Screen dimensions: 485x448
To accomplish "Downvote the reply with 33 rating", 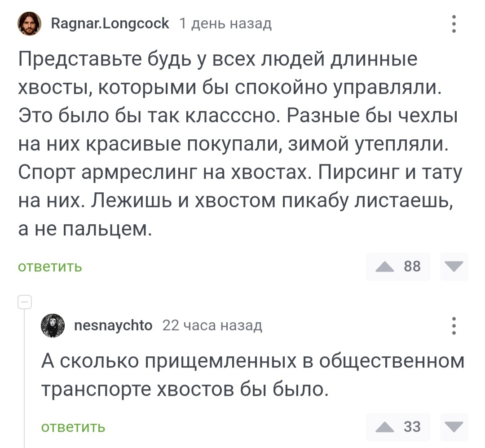I will [454, 427].
